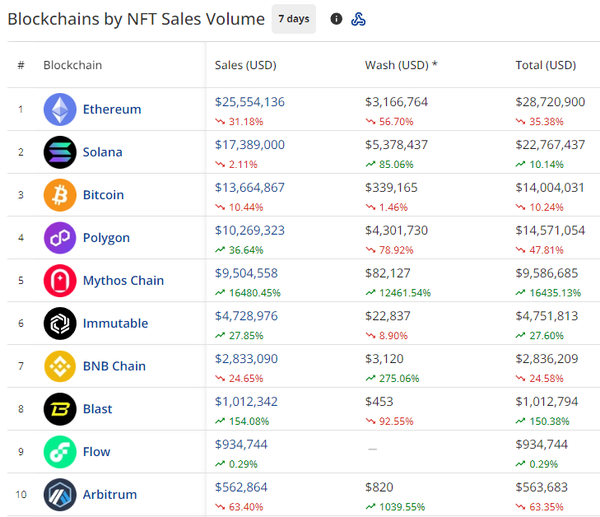Click the Mythos Chain logo icon
The width and height of the screenshot is (600, 517).
point(60,281)
